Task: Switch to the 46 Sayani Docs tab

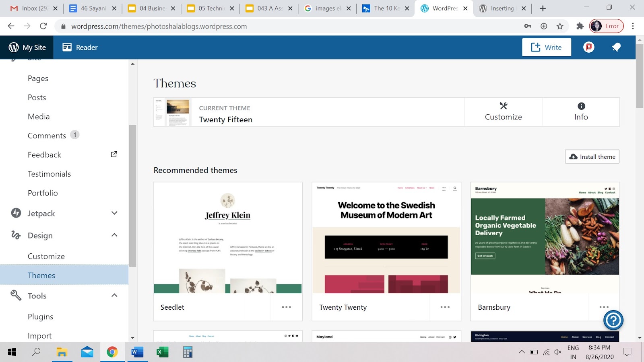Action: pyautogui.click(x=92, y=8)
